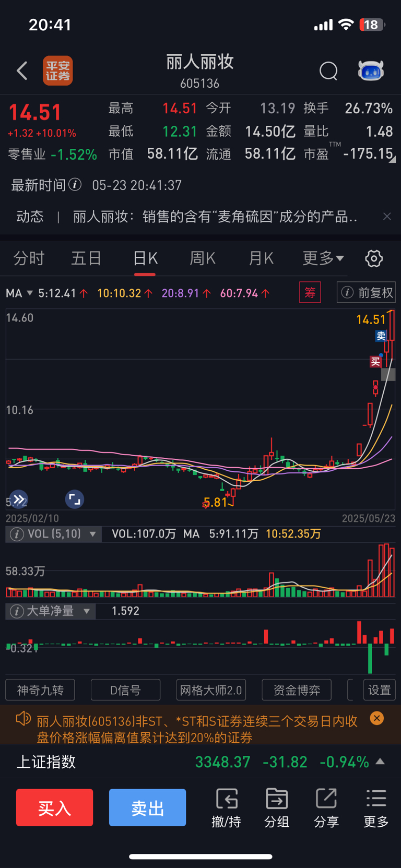Open 更多 menu in bottom bar
This screenshot has height=868, width=401.
click(376, 808)
